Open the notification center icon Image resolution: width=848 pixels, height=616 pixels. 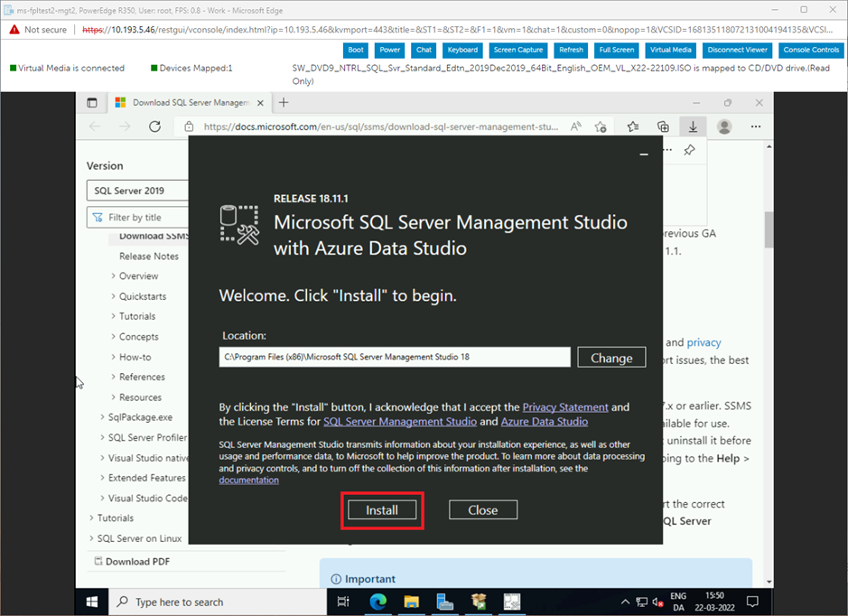click(x=752, y=602)
